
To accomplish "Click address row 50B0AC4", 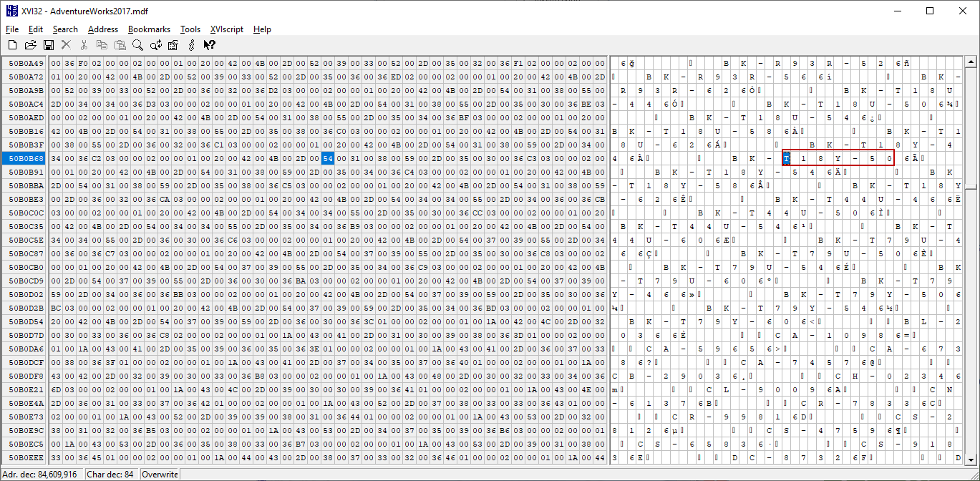I will tap(25, 105).
